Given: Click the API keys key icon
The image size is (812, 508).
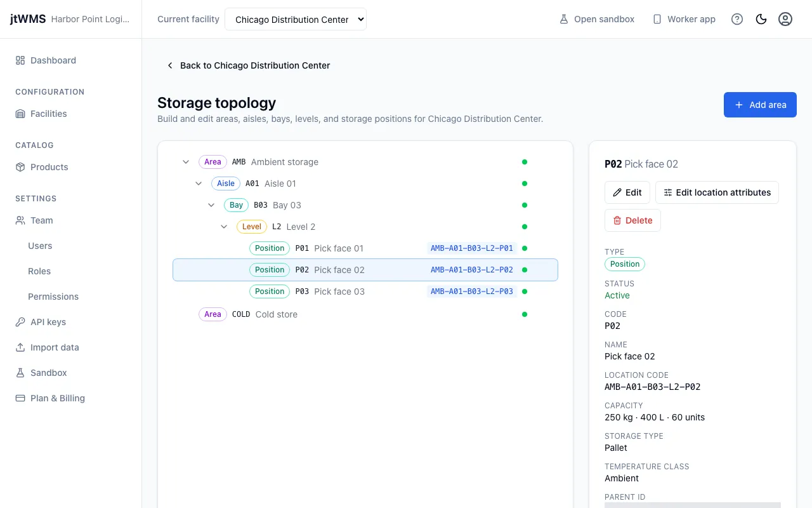Looking at the screenshot, I should [x=20, y=322].
